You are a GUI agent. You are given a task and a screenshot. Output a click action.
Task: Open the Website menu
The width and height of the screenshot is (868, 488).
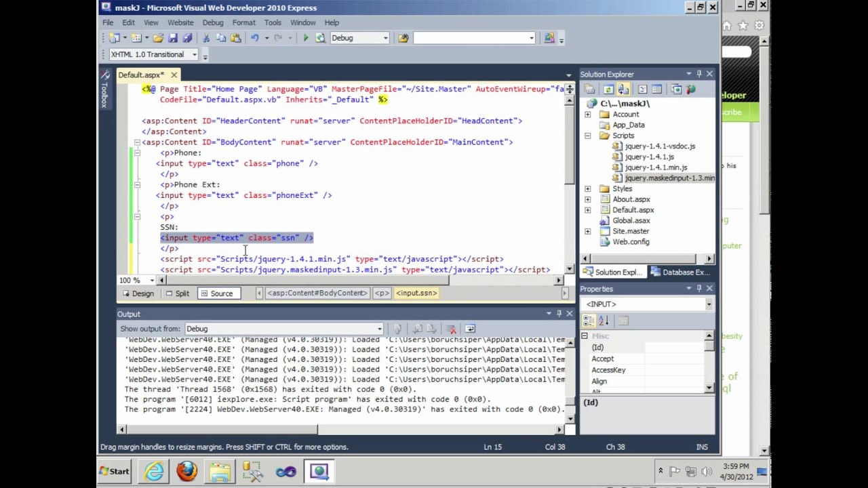[x=180, y=22]
